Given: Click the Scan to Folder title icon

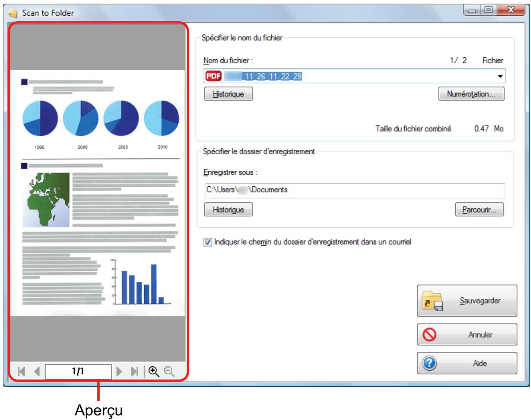Looking at the screenshot, I should point(13,13).
